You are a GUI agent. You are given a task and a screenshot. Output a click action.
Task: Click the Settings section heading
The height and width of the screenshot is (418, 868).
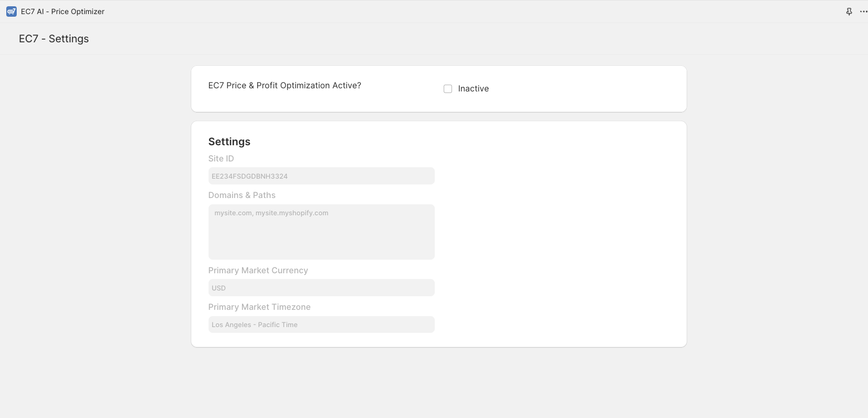click(x=229, y=142)
